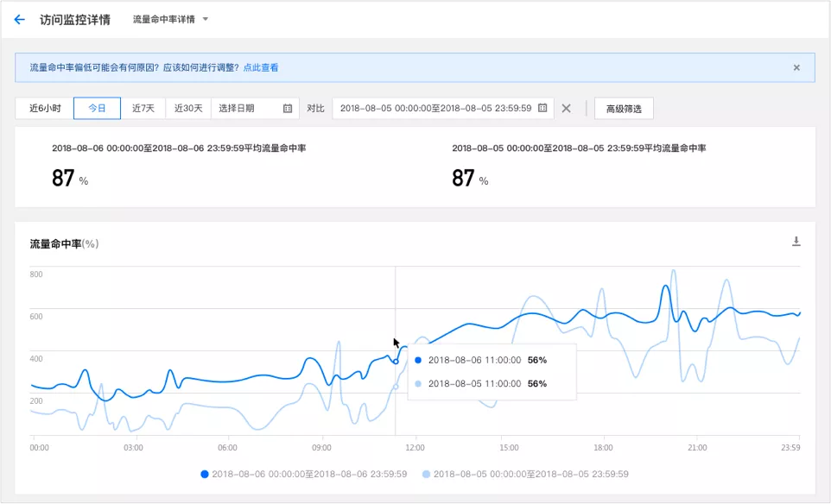
Task: Click the 2018-08-05 average hit rate heading
Action: coord(579,148)
